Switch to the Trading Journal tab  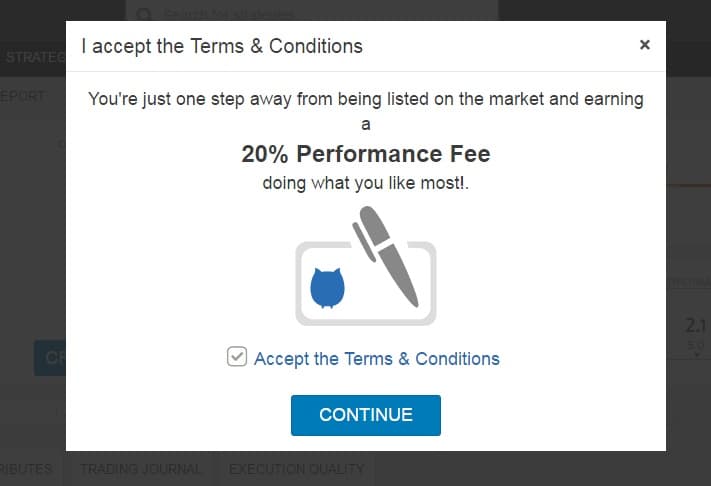click(x=140, y=468)
